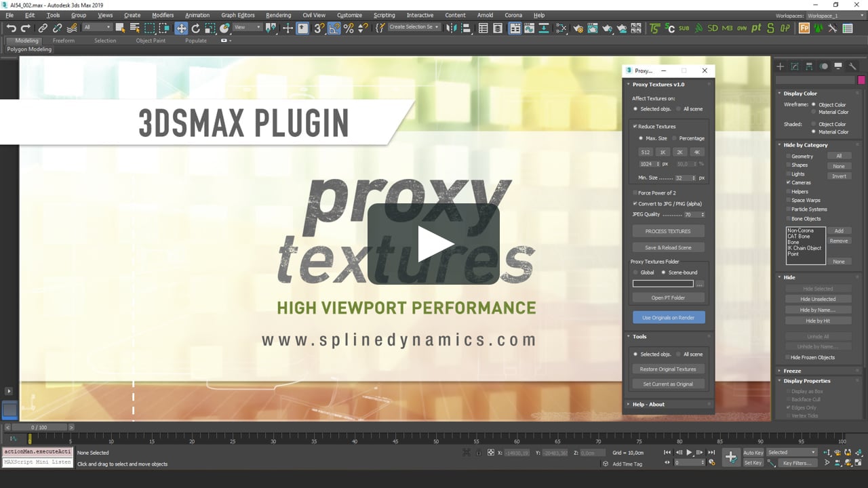Toggle the Angle Snap icon
The width and height of the screenshot is (868, 488).
334,28
